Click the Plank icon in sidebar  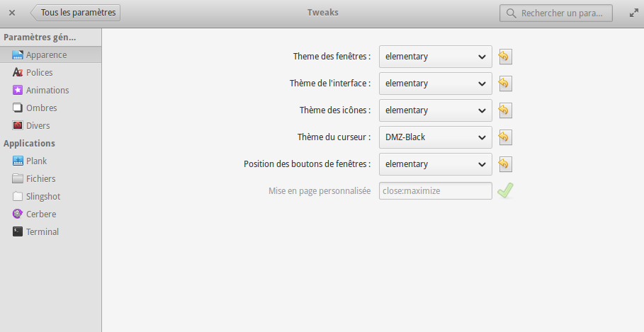pyautogui.click(x=18, y=161)
